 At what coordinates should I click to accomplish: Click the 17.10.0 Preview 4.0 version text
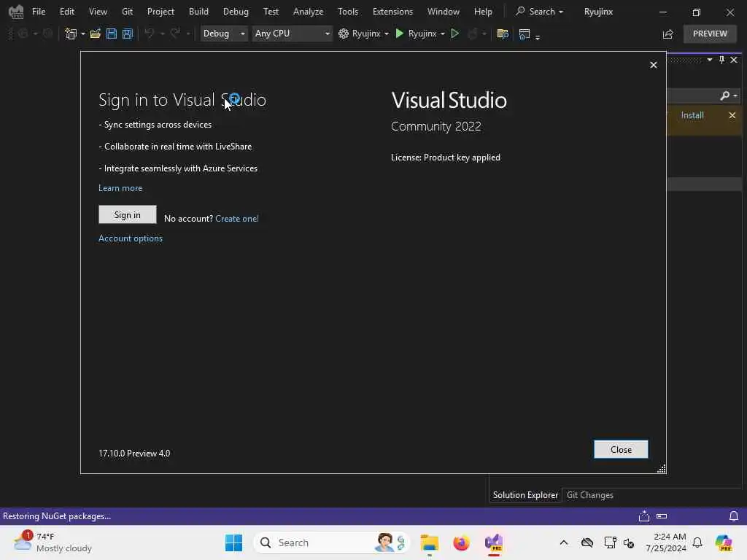134,454
